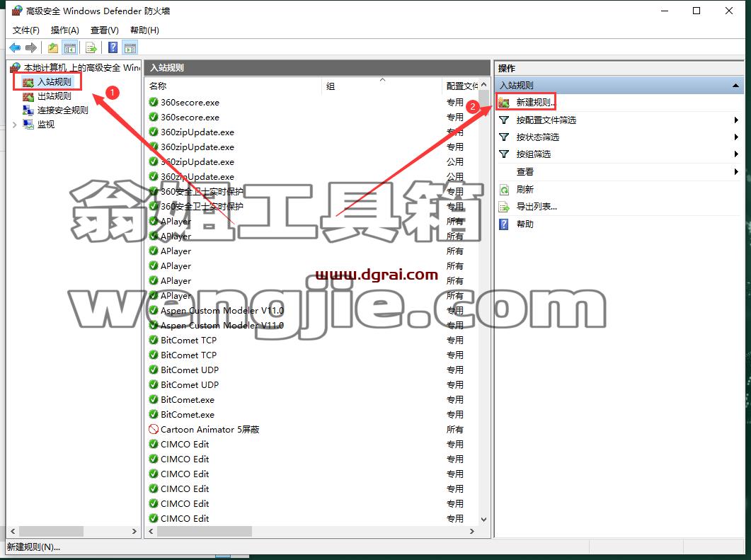Click the New Rule icon in Actions pane

point(504,102)
